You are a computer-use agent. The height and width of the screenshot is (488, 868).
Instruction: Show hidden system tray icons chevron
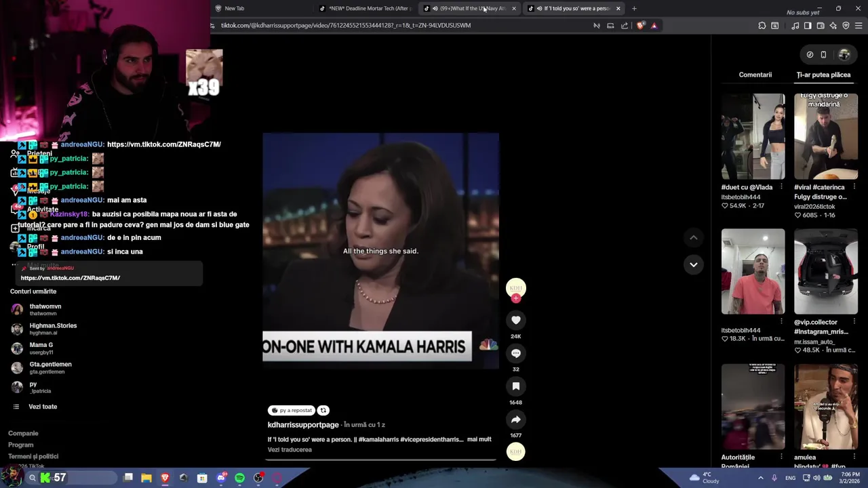(x=760, y=478)
